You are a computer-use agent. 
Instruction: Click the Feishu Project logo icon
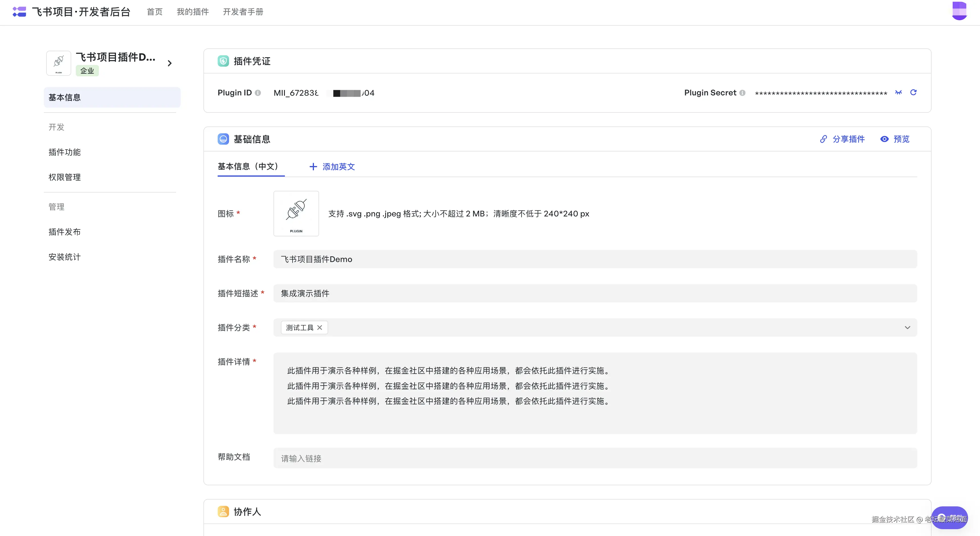click(x=19, y=12)
